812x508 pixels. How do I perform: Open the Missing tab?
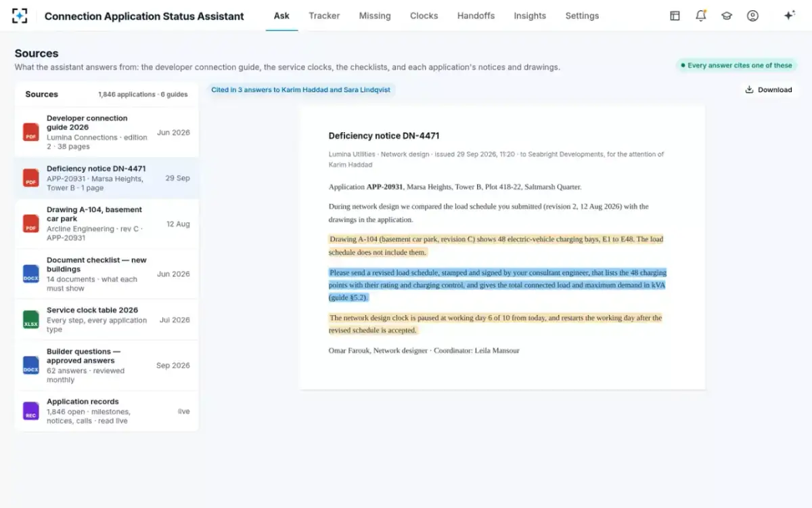375,16
